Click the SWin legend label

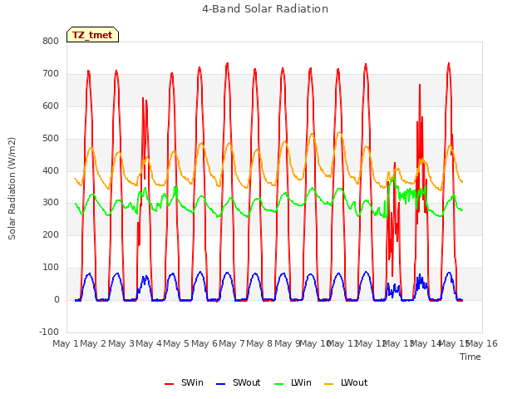coord(192,382)
